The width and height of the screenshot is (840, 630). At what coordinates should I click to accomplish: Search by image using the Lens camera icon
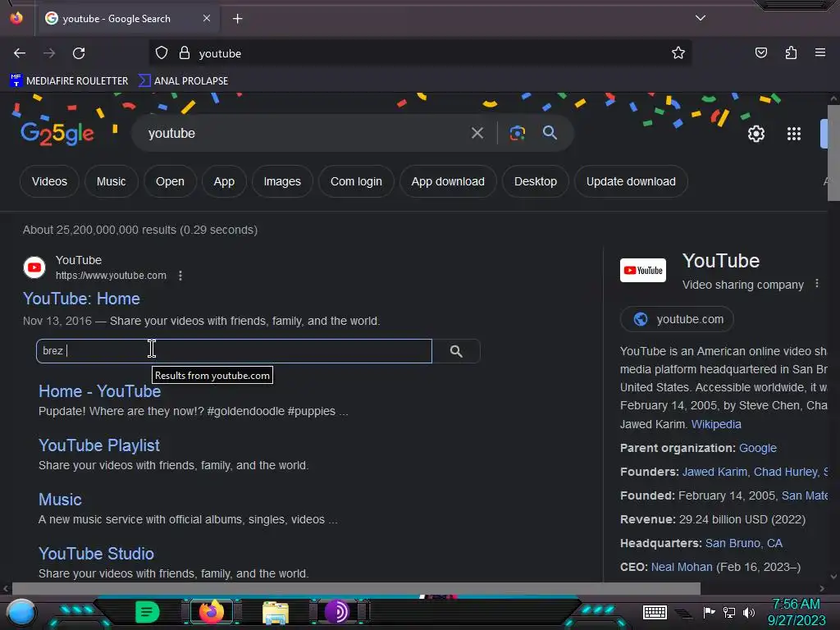tap(517, 133)
